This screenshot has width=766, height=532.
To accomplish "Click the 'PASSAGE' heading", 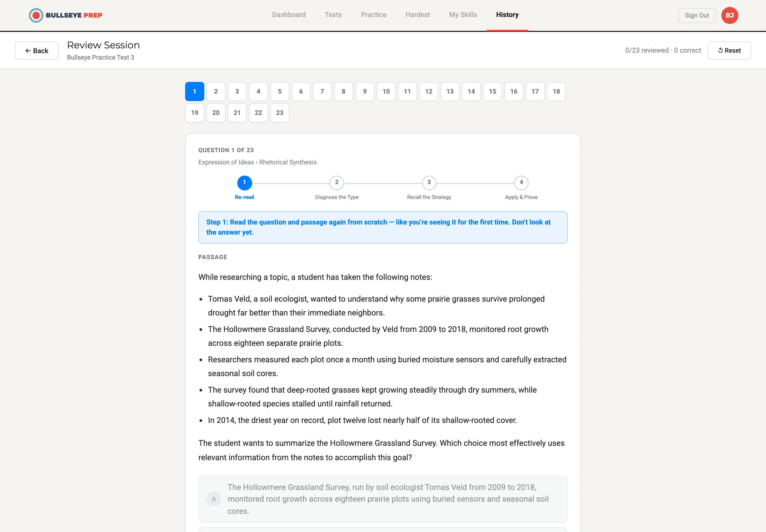I will (x=213, y=257).
